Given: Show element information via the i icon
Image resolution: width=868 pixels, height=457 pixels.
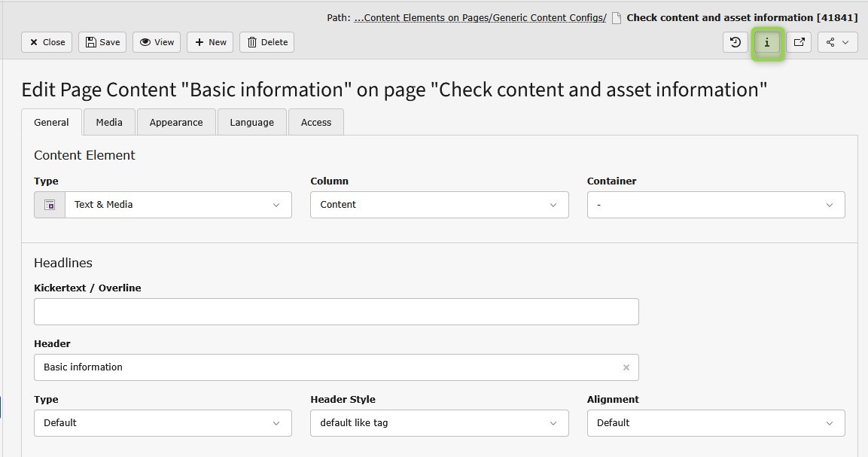Looking at the screenshot, I should [x=767, y=42].
